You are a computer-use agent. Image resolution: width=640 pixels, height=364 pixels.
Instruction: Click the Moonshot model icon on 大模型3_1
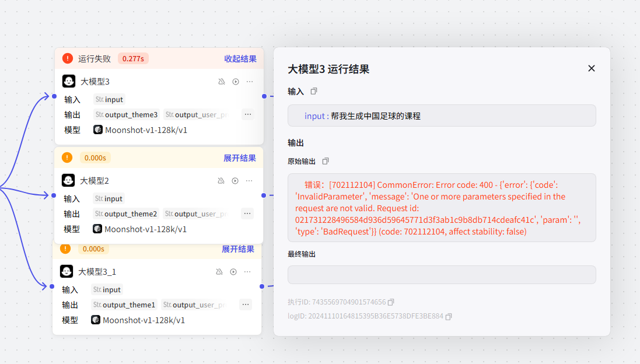(x=96, y=320)
